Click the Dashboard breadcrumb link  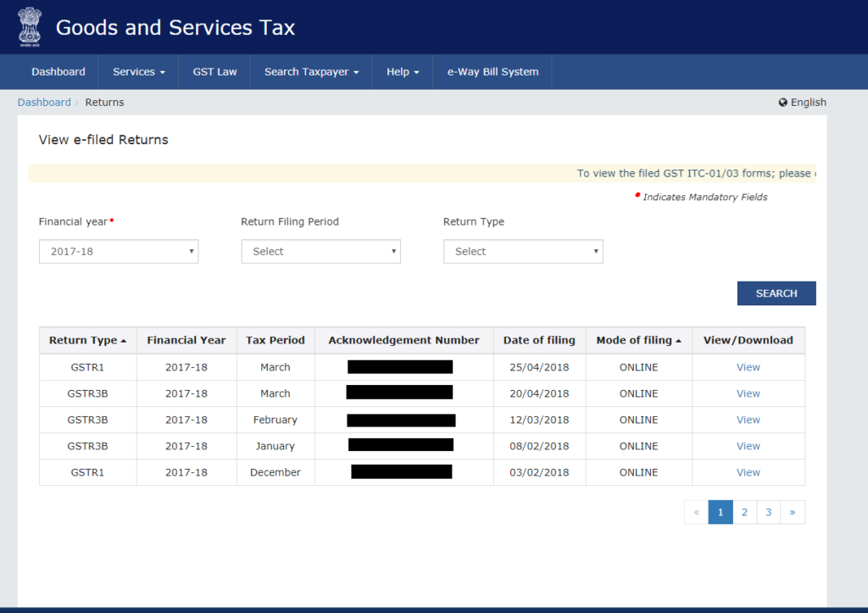44,102
